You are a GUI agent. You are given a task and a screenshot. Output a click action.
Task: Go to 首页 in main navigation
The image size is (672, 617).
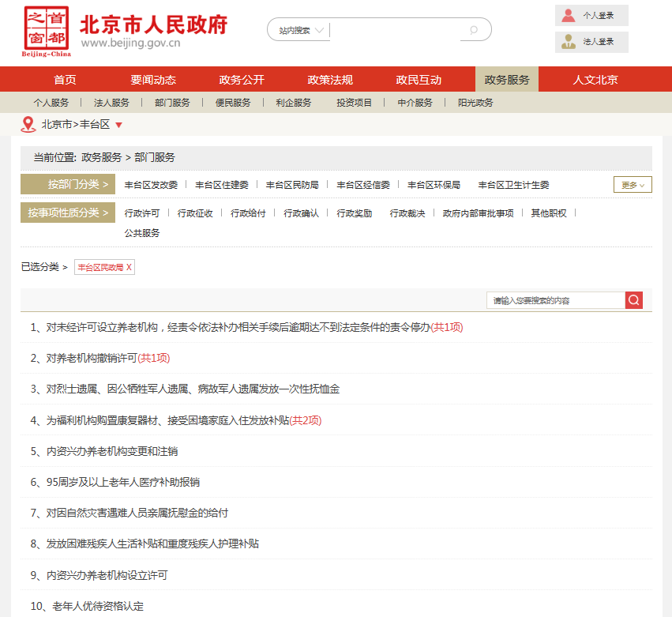pyautogui.click(x=65, y=80)
